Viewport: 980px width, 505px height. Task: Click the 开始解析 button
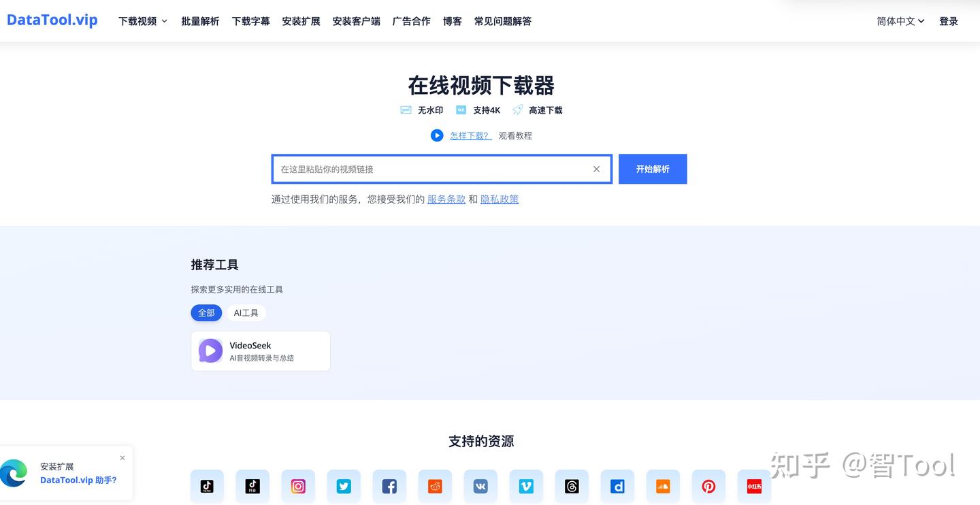[x=653, y=169]
